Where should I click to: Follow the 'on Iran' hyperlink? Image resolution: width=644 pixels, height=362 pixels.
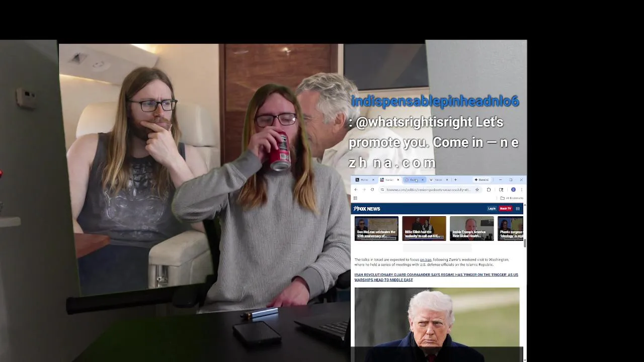pos(426,260)
